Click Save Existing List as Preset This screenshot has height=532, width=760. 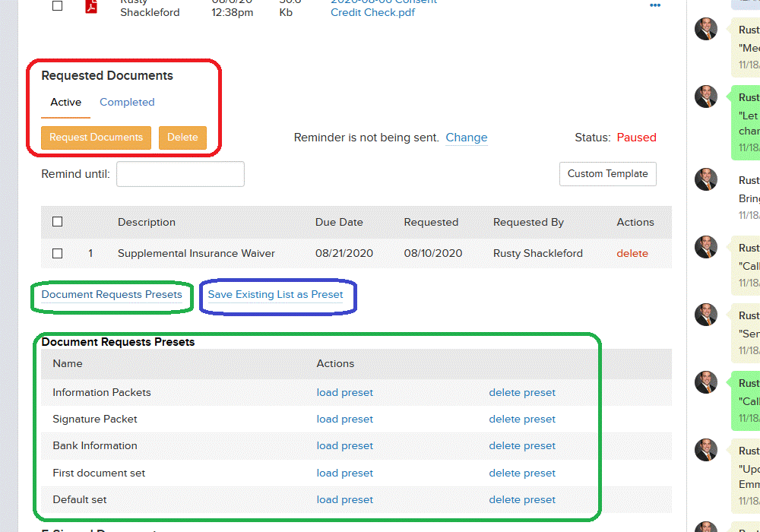(275, 295)
